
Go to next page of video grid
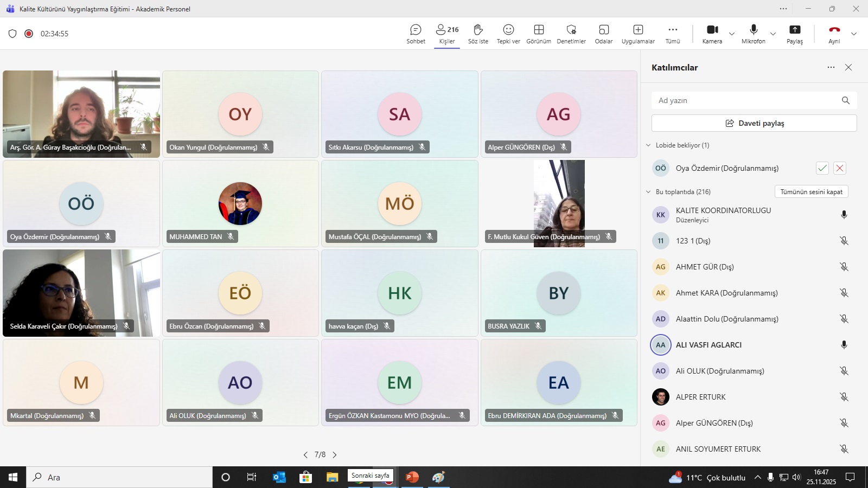tap(335, 455)
